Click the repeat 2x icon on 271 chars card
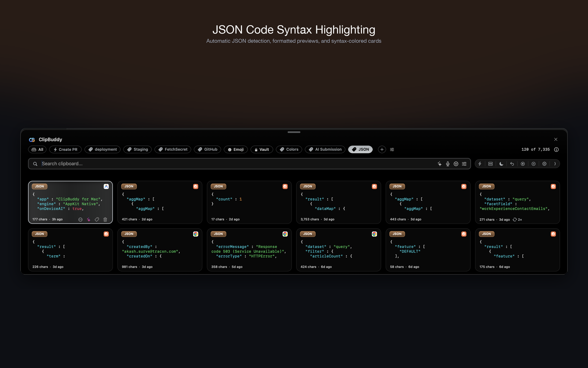Image resolution: width=588 pixels, height=368 pixels. [x=515, y=220]
